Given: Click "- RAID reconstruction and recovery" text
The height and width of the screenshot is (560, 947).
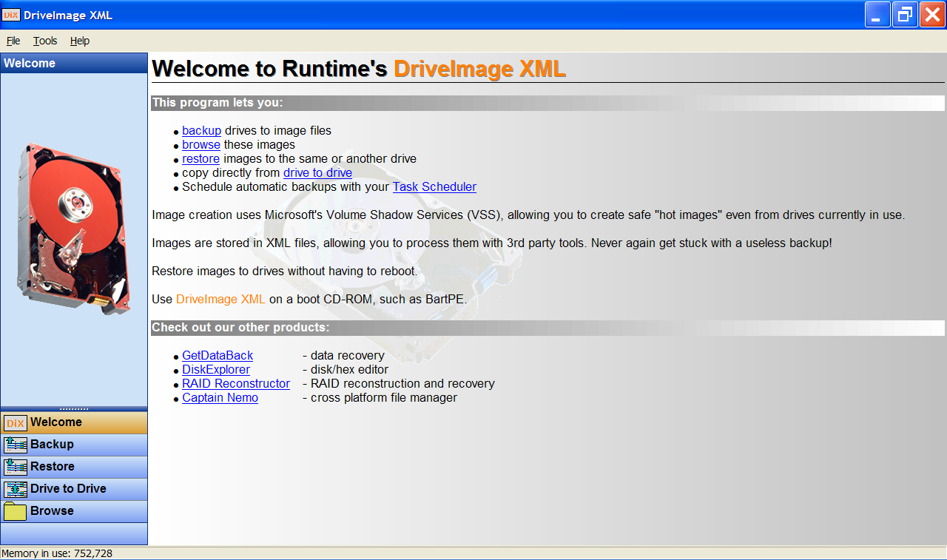Looking at the screenshot, I should [x=398, y=384].
